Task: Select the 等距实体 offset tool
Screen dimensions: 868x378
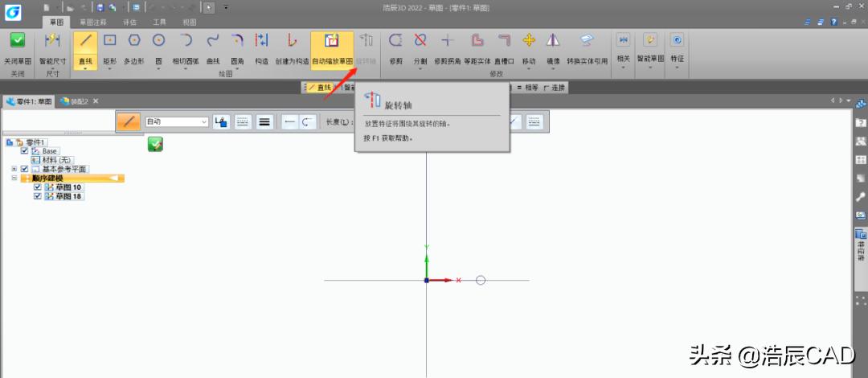Action: 477,49
